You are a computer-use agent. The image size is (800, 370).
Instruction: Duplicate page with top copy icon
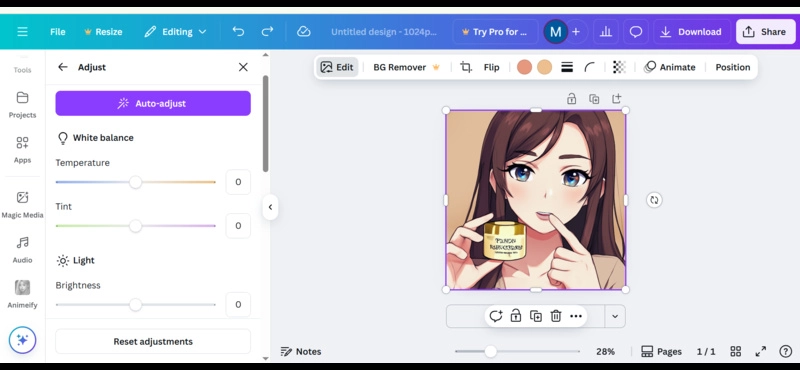click(x=594, y=98)
